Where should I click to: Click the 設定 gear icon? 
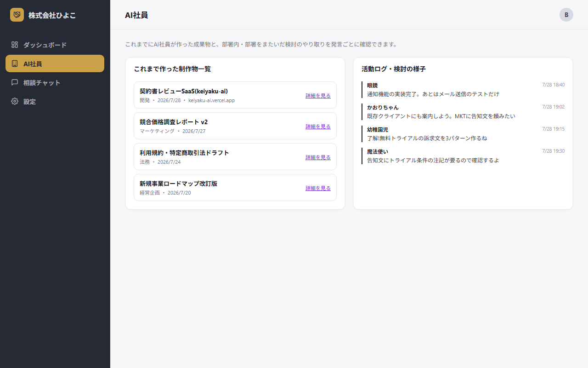pos(15,101)
